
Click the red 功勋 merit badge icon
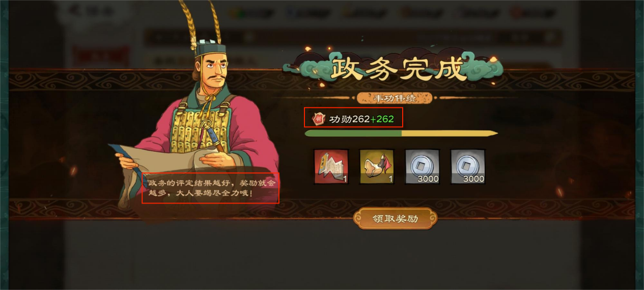[x=318, y=119]
